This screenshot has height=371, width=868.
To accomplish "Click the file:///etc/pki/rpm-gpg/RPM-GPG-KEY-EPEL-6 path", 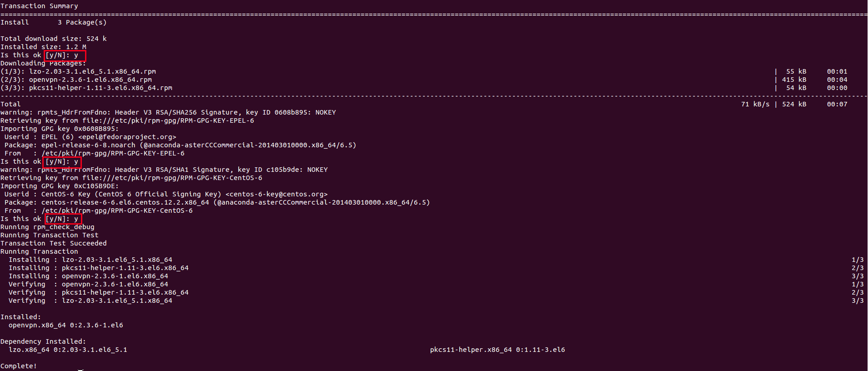I will [168, 120].
